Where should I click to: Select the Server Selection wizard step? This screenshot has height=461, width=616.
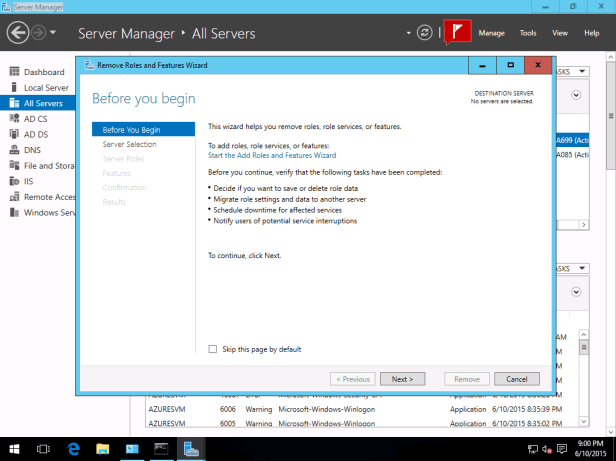pyautogui.click(x=129, y=144)
